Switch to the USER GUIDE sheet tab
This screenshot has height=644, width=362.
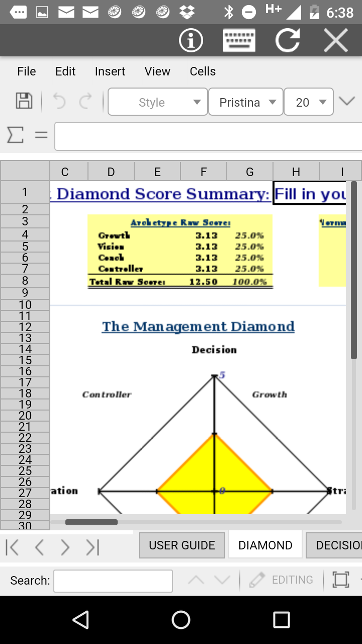(x=182, y=545)
